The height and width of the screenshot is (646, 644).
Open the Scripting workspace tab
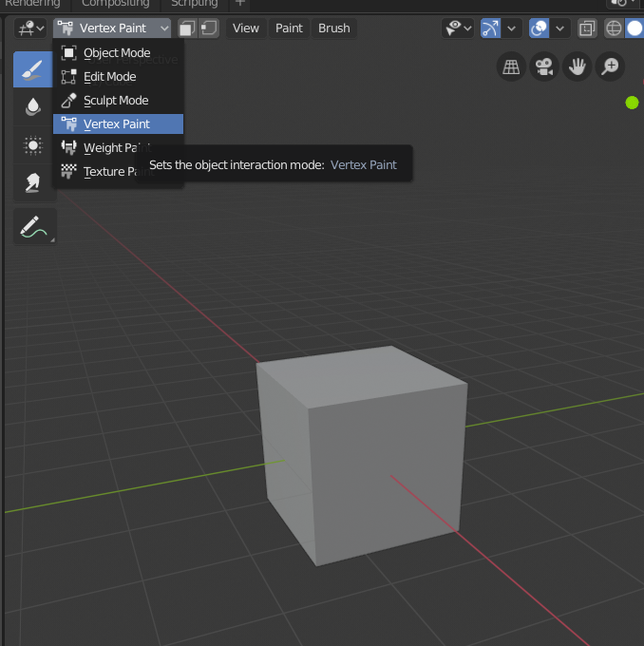pos(194,4)
